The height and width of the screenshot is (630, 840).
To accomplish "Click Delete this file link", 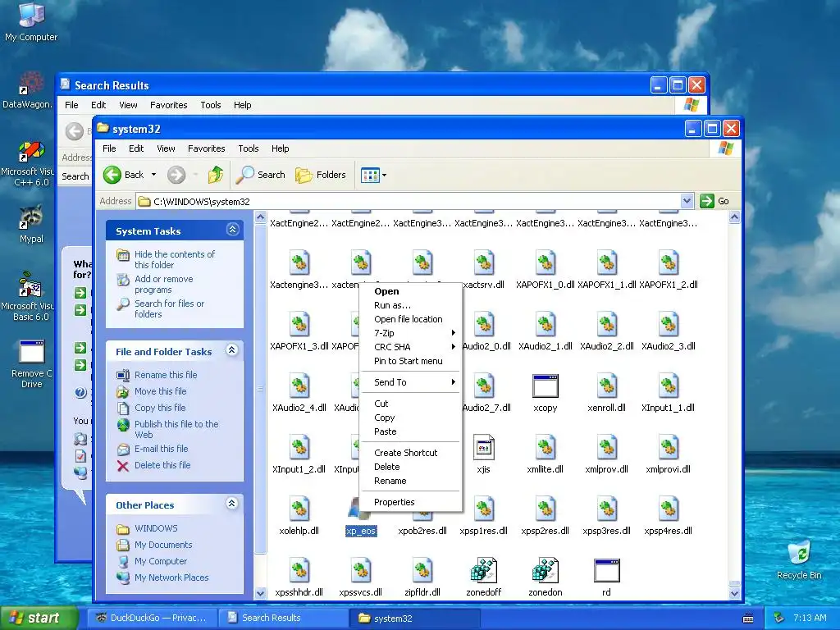I will point(162,465).
